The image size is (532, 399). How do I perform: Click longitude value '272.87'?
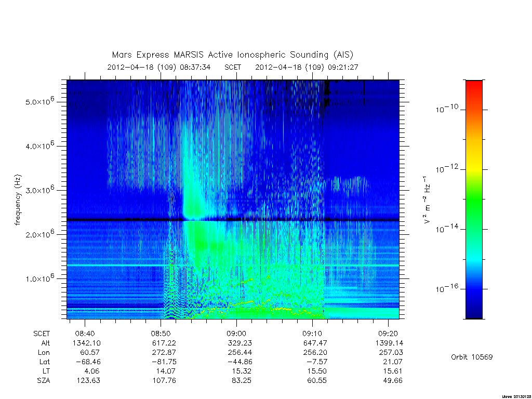(x=164, y=353)
